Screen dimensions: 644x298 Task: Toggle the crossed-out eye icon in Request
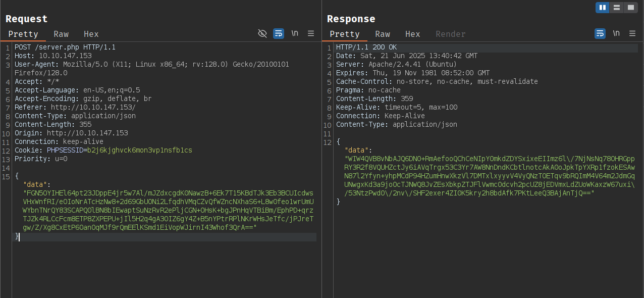pyautogui.click(x=262, y=33)
